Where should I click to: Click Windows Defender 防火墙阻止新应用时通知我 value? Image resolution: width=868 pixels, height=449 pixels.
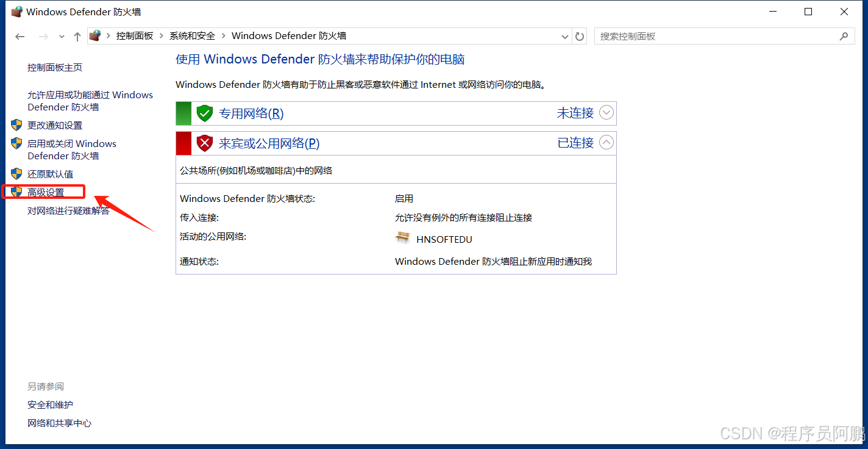pyautogui.click(x=493, y=262)
